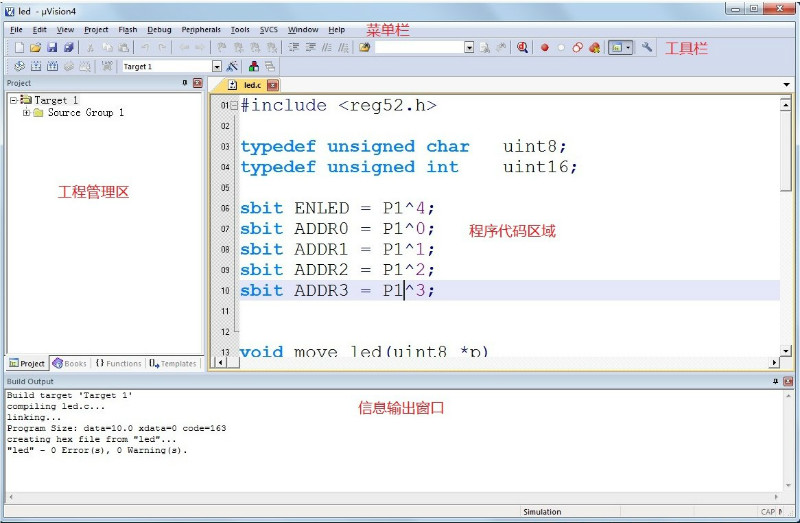Viewport: 800px width, 523px height.
Task: Expand the Source Group 1 folder
Action: (x=26, y=113)
